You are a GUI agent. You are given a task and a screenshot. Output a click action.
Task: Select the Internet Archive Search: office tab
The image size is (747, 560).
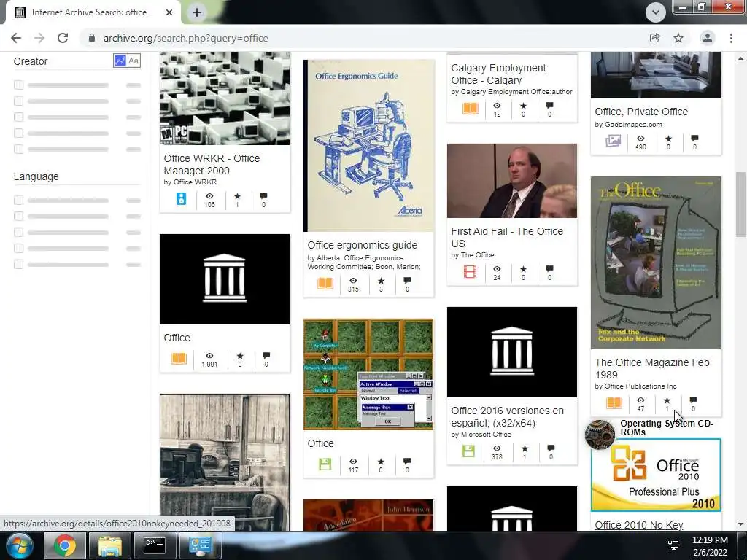[x=89, y=12]
